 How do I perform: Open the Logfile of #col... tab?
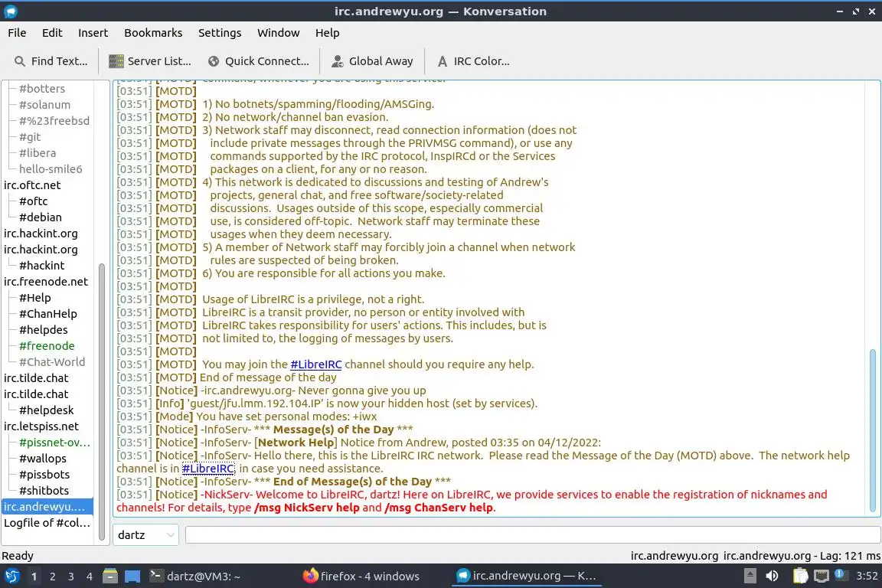coord(47,523)
